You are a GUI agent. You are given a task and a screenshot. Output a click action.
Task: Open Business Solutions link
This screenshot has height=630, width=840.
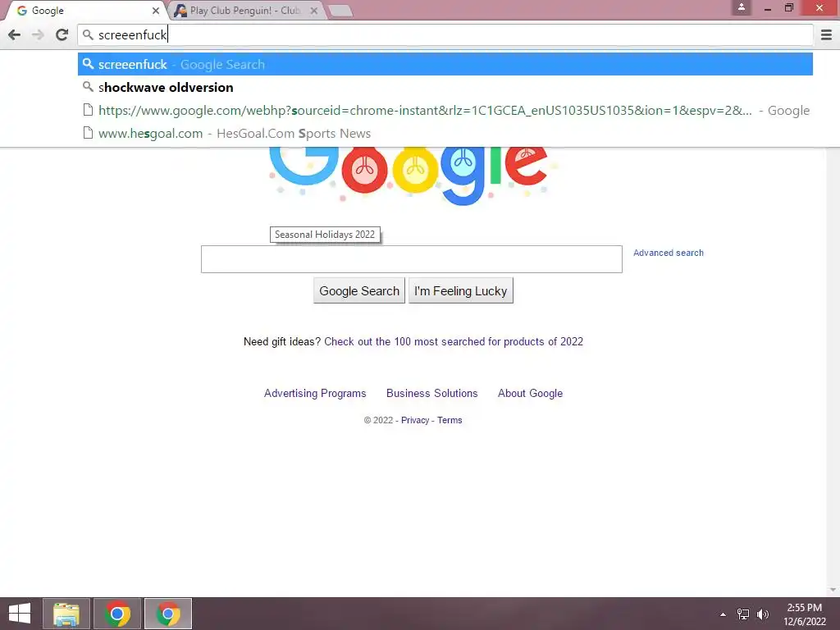tap(431, 393)
